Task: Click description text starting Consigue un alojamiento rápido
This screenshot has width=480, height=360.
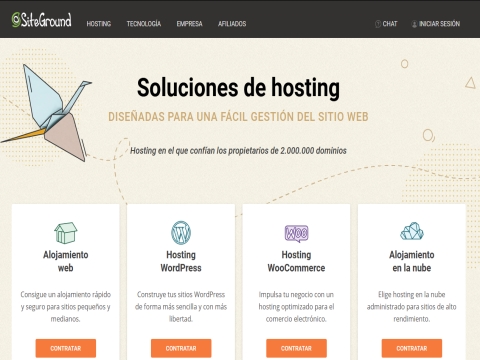Action: tap(66, 307)
